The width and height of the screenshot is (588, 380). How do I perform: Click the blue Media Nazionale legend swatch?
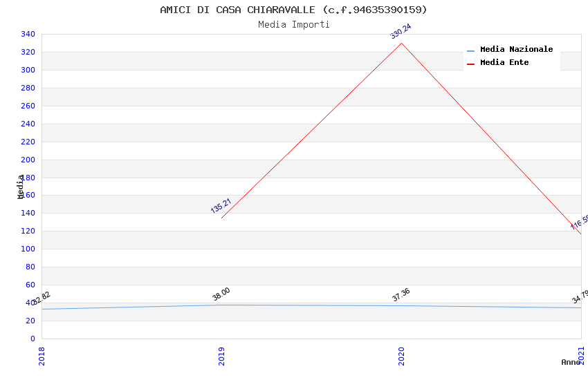[x=470, y=50]
